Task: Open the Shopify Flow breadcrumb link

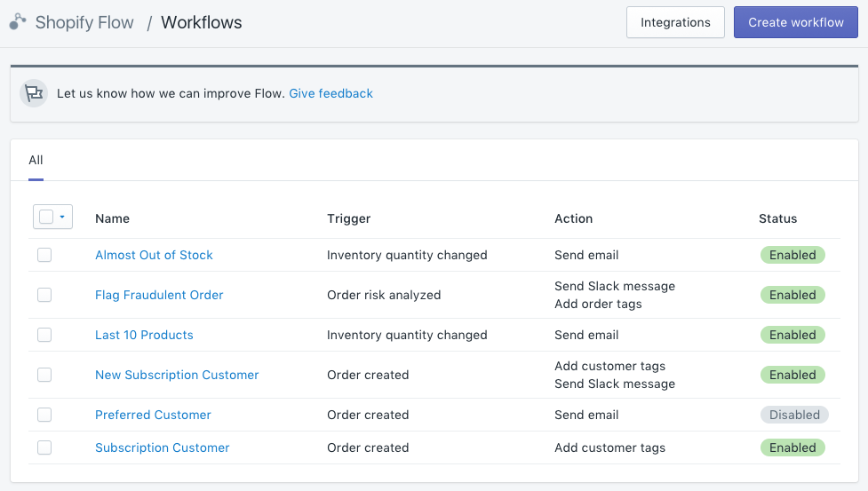Action: [x=84, y=22]
